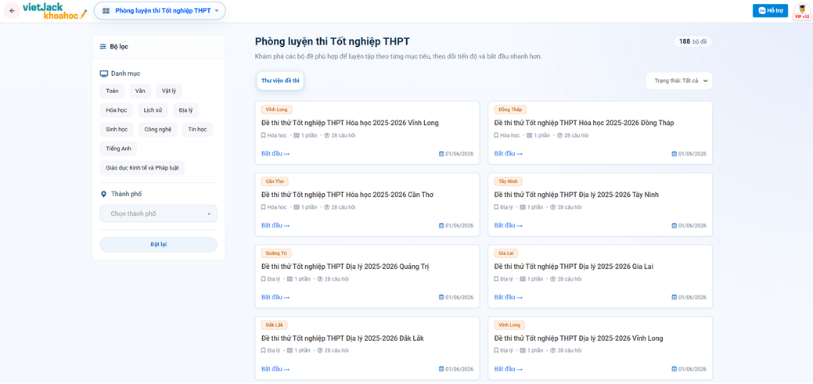Click calendar icon on Địa lý Gia Lai card
The width and height of the screenshot is (813, 384).
click(674, 297)
